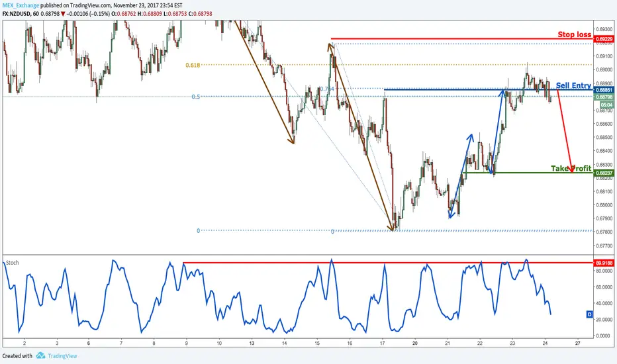Open the TradingView link in footer
The image size is (617, 364).
click(63, 356)
